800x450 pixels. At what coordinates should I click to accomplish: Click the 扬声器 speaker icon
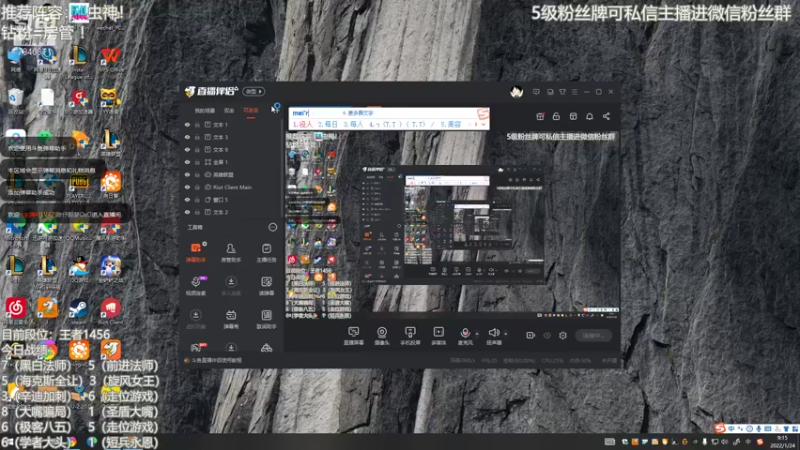(493, 333)
